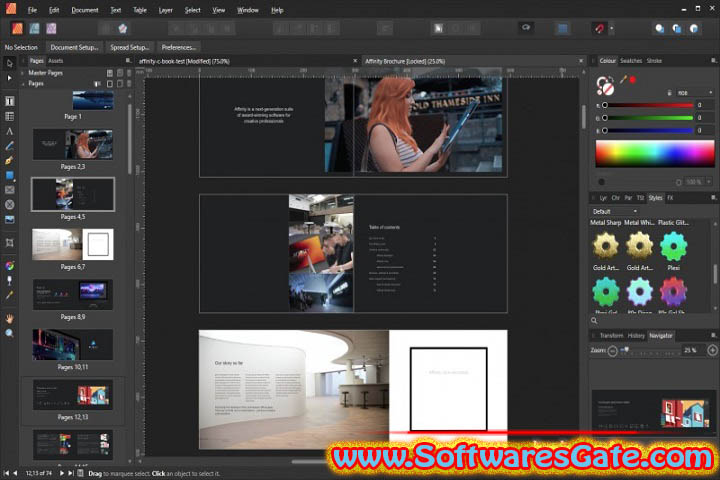Click the Subtract boolean operation icon
The height and width of the screenshot is (480, 720).
click(x=677, y=28)
